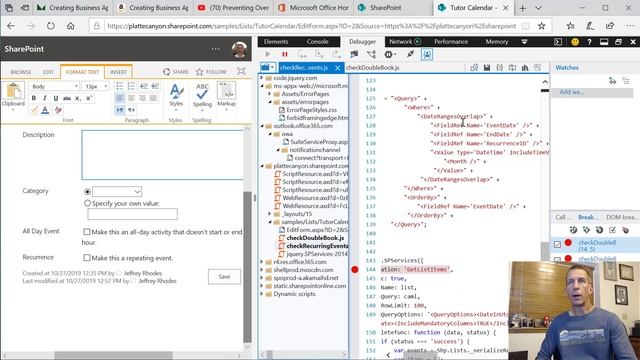Open the dev tools feedback smiley

pyautogui.click(x=575, y=42)
